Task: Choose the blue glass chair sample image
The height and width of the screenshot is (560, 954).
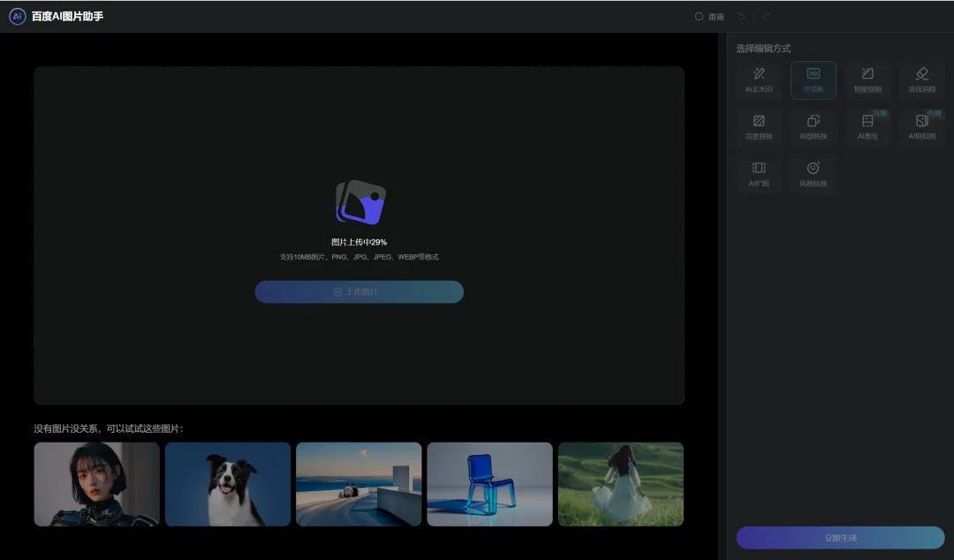Action: [x=489, y=484]
